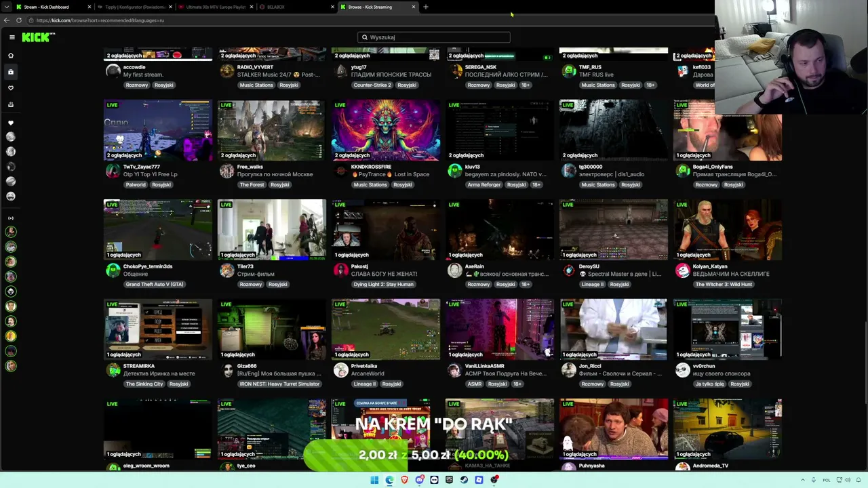The image size is (868, 488).
Task: Click the ChokoPye_termin3ds channel avatar
Action: [x=113, y=270]
